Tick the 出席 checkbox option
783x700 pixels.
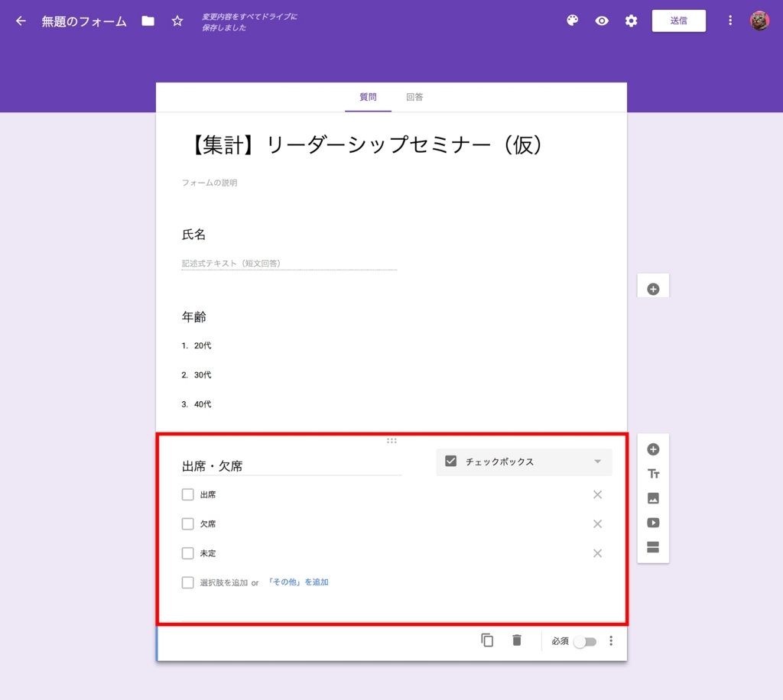[x=187, y=494]
